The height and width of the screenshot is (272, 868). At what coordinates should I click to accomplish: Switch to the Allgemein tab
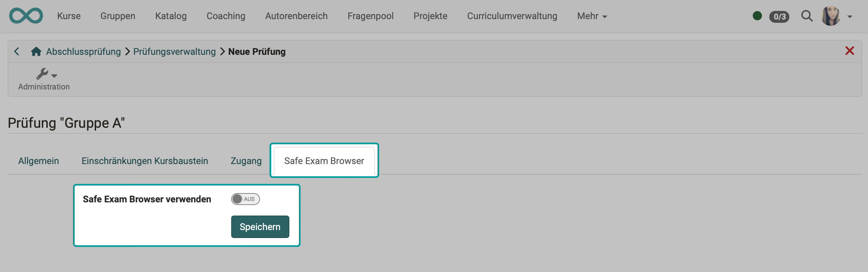pyautogui.click(x=38, y=161)
